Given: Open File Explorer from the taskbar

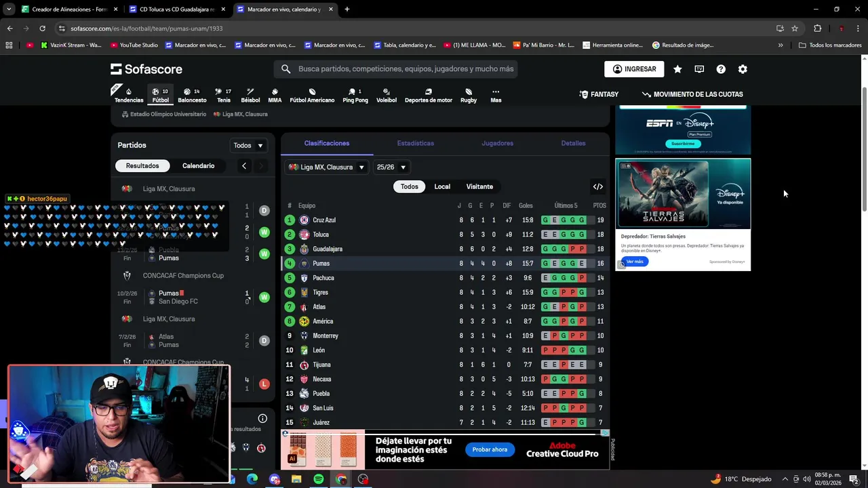Looking at the screenshot, I should pyautogui.click(x=296, y=479).
